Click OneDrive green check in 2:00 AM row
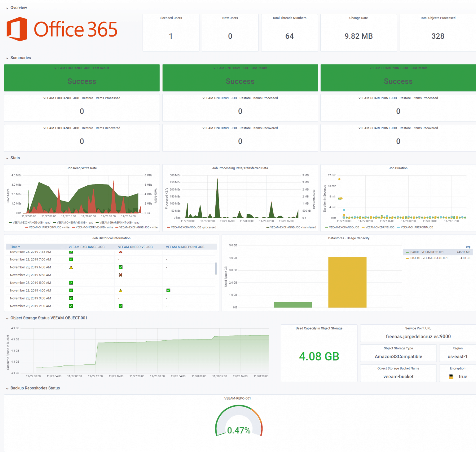This screenshot has width=476, height=452. click(x=121, y=306)
